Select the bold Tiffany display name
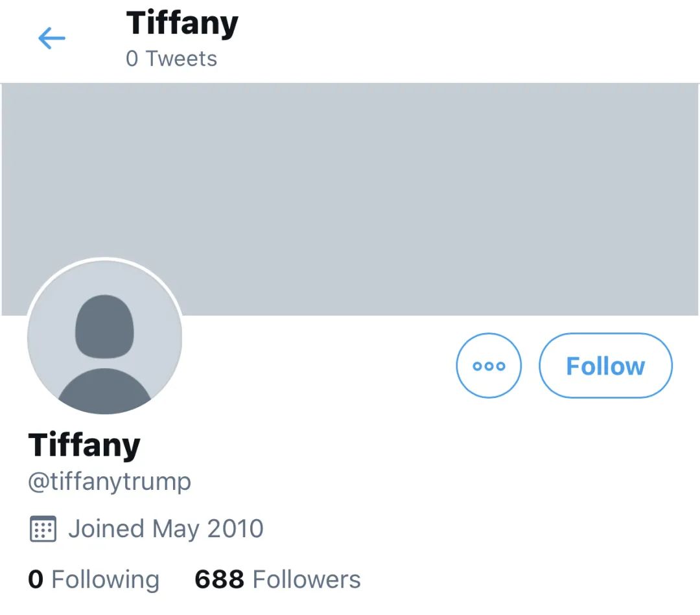Image resolution: width=700 pixels, height=615 pixels. pyautogui.click(x=84, y=445)
